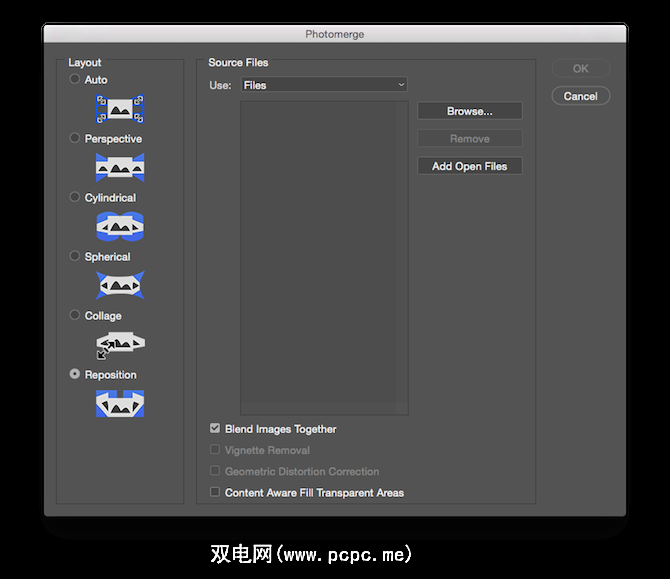
Task: Click the Perspective layout preview icon
Action: tap(120, 168)
